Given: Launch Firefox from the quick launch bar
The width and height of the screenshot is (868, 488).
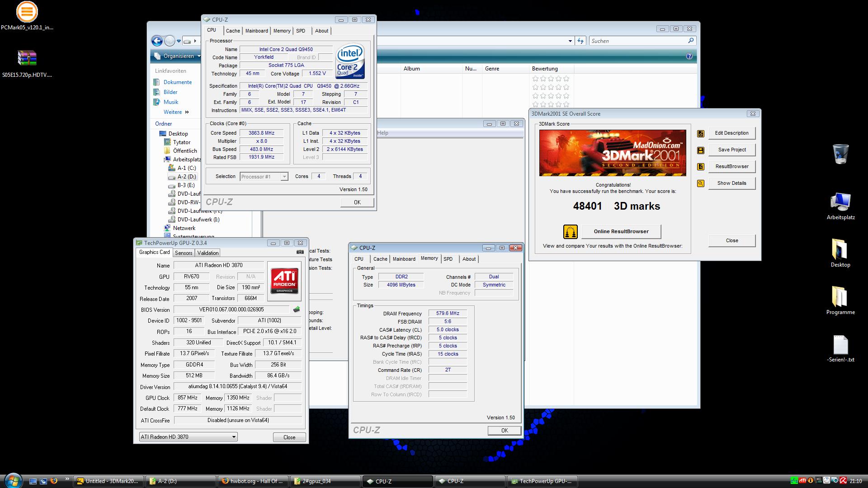Looking at the screenshot, I should (54, 481).
